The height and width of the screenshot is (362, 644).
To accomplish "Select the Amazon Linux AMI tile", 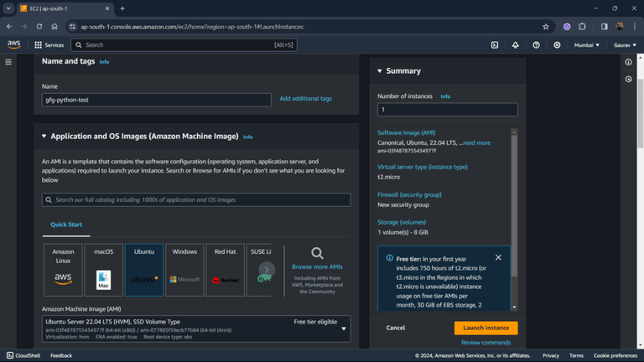I will [x=63, y=270].
